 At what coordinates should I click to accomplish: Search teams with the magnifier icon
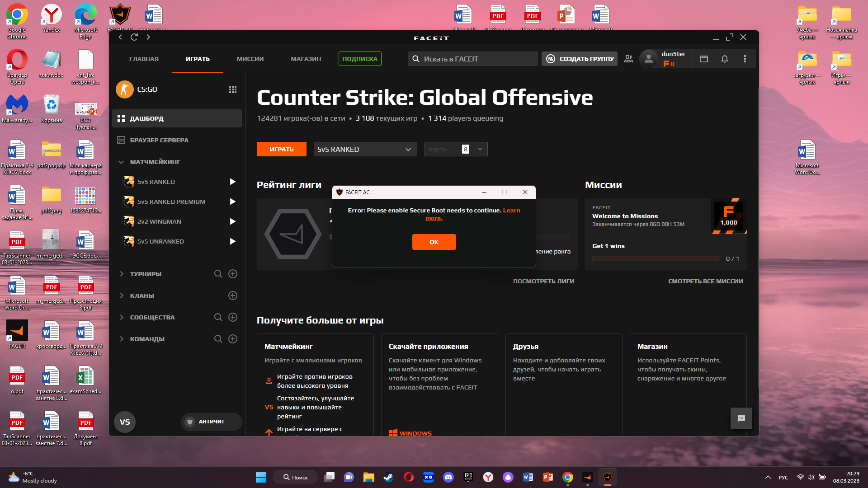[218, 339]
